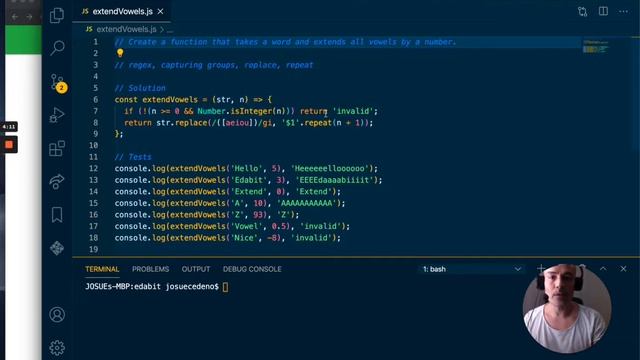Switch to the OUTPUT panel tab

click(x=196, y=269)
